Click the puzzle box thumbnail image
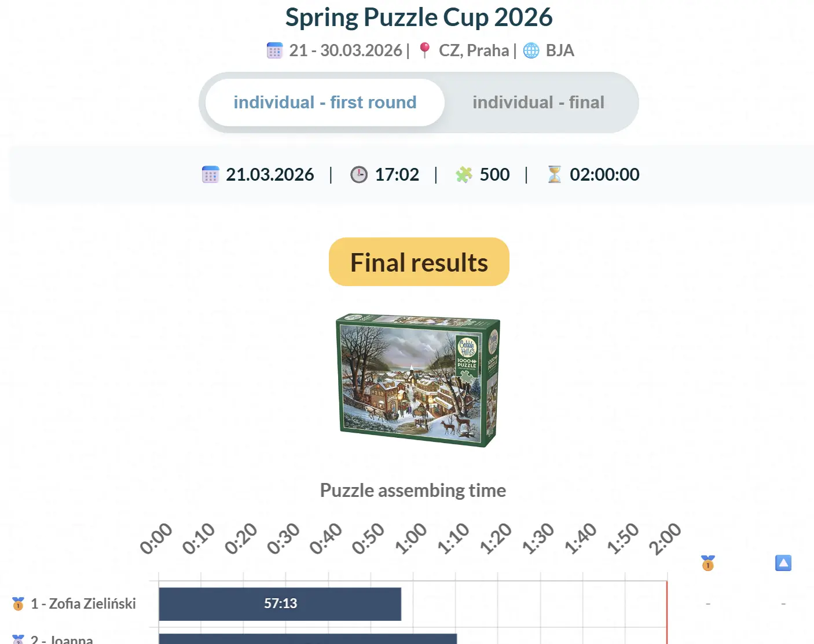Screen dimensions: 814x644 418,380
